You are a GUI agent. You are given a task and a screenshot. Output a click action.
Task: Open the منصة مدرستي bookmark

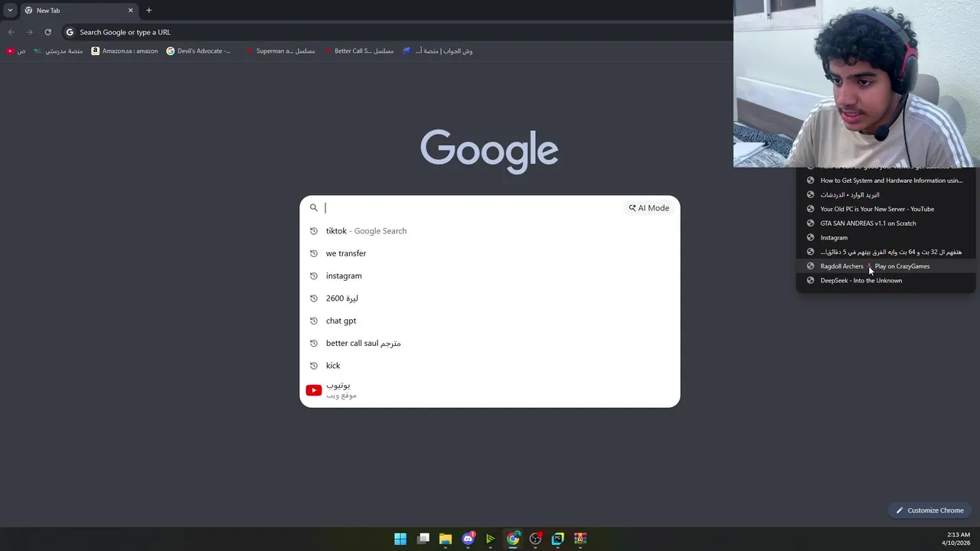(58, 51)
